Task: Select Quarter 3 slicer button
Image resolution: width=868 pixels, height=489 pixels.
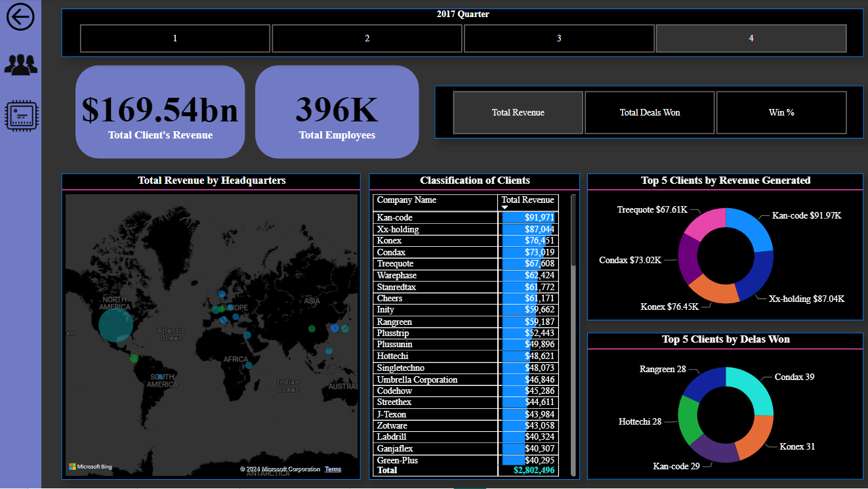Action: click(x=559, y=39)
